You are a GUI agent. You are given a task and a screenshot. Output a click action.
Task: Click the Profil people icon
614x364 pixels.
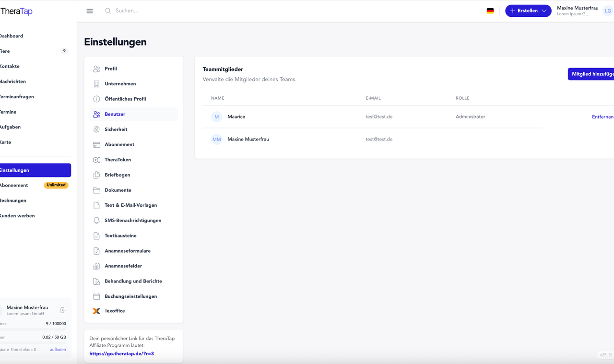pos(96,69)
